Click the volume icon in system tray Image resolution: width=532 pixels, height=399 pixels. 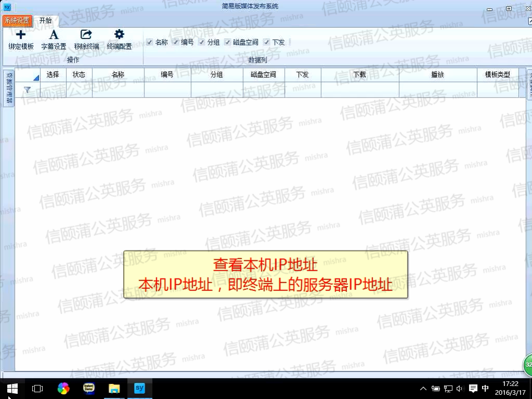[459, 388]
